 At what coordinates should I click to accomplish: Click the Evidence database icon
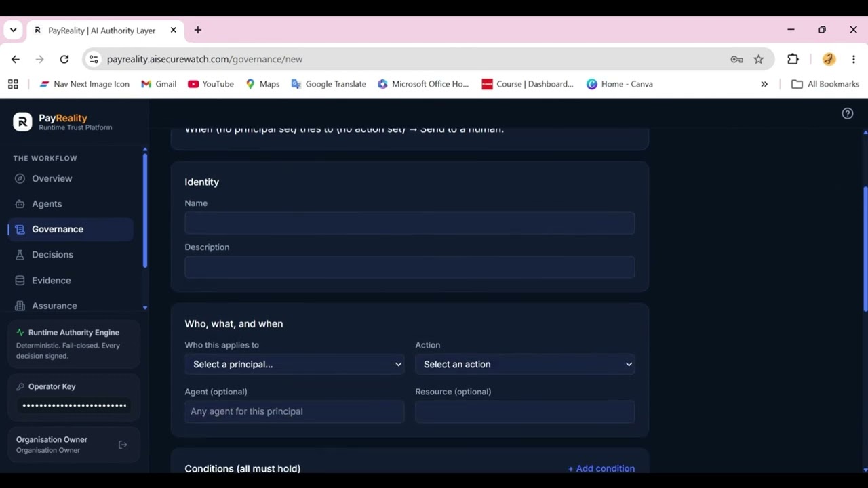click(x=20, y=281)
